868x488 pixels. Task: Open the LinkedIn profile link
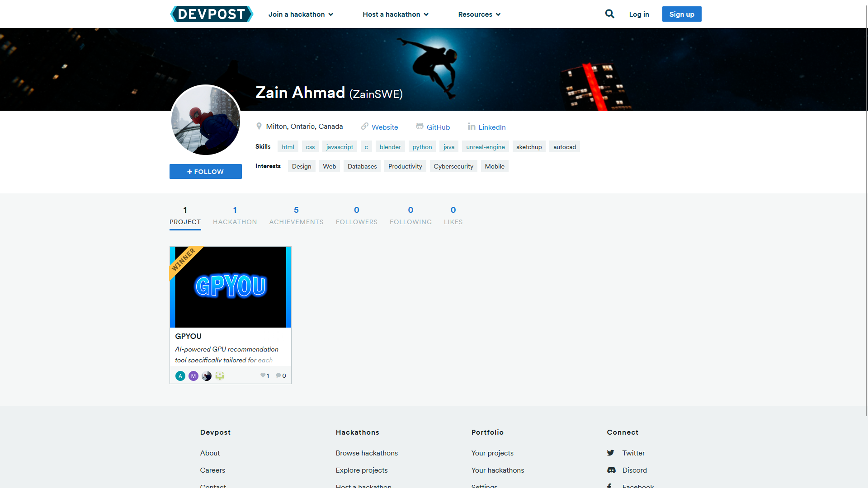point(491,127)
